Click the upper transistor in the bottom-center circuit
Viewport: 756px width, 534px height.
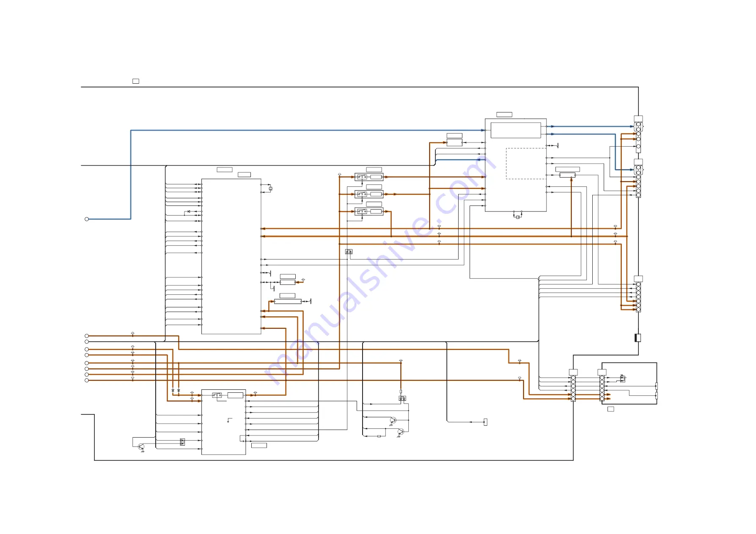point(393,420)
